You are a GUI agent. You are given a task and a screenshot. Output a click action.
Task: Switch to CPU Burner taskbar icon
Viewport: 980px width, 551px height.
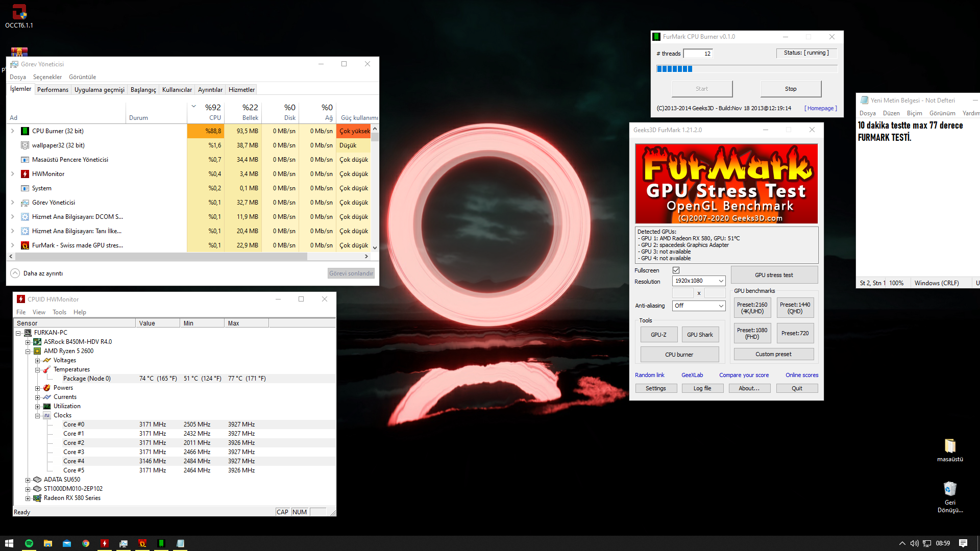(161, 543)
